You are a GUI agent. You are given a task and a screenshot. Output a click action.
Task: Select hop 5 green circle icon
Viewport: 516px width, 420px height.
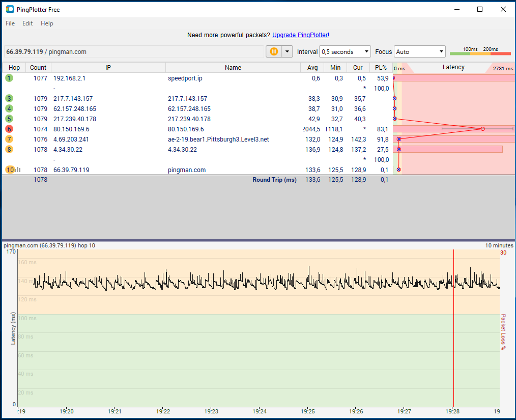[9, 119]
